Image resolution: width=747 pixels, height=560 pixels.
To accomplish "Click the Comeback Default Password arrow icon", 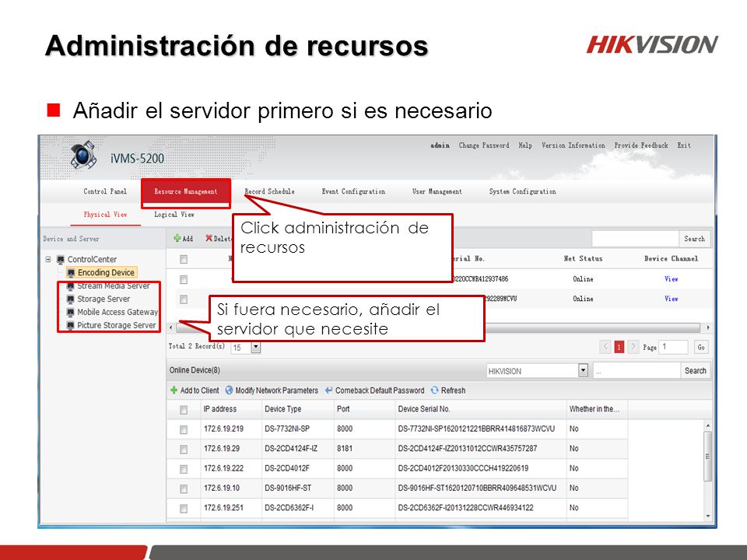I will [328, 390].
